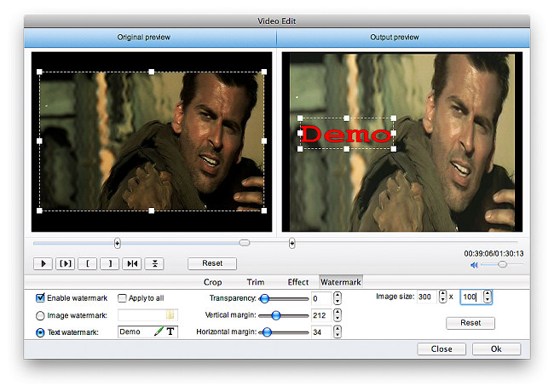Browse image watermark folder icon

point(170,314)
